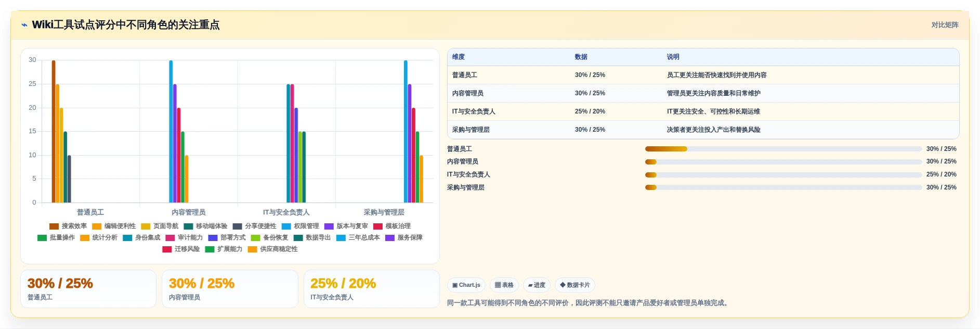Image resolution: width=980 pixels, height=329 pixels.
Task: Click the text IT更关注安全、可控性和长期运维
Action: point(713,112)
